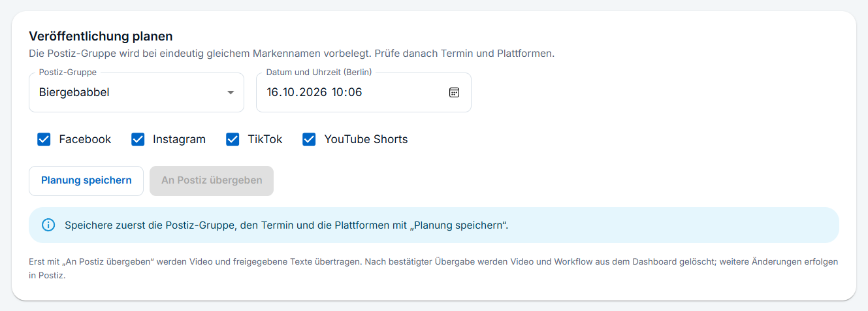Screen dimensions: 868x311
Task: Open the calendar picker icon
Action: pyautogui.click(x=455, y=93)
